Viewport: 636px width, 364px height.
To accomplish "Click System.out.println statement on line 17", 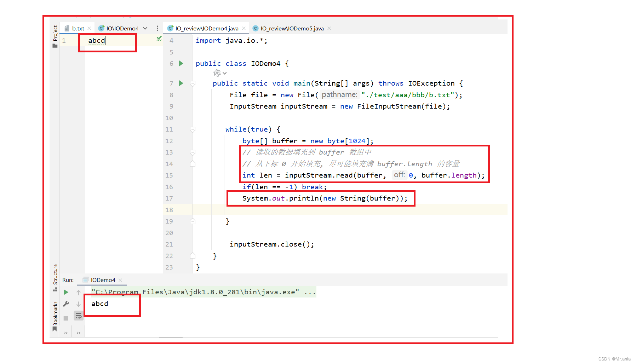I will (x=325, y=198).
